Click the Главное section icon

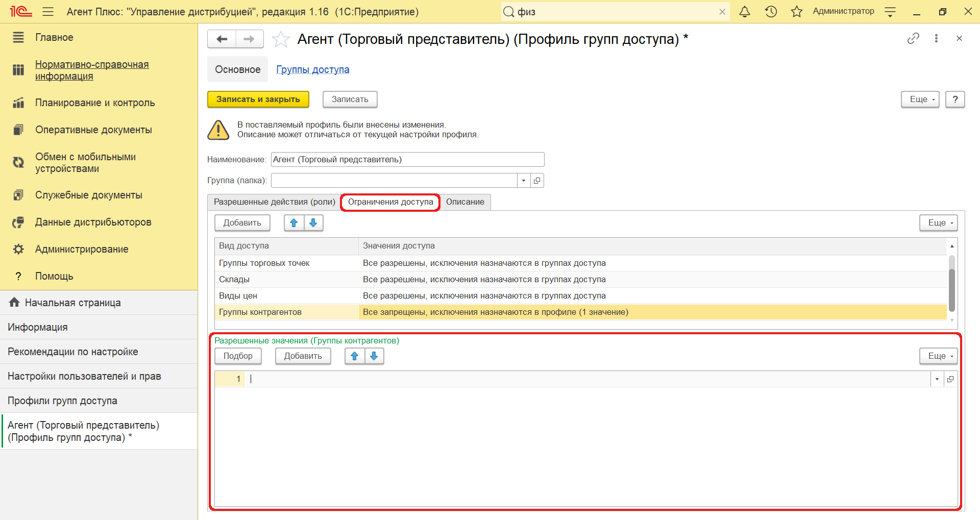coord(18,37)
